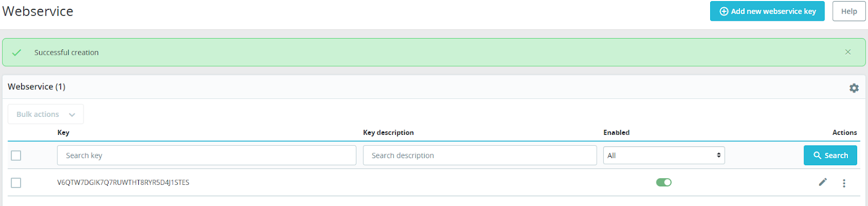The height and width of the screenshot is (206, 868).
Task: Check the select-all checkbox in filter row
Action: coord(16,155)
